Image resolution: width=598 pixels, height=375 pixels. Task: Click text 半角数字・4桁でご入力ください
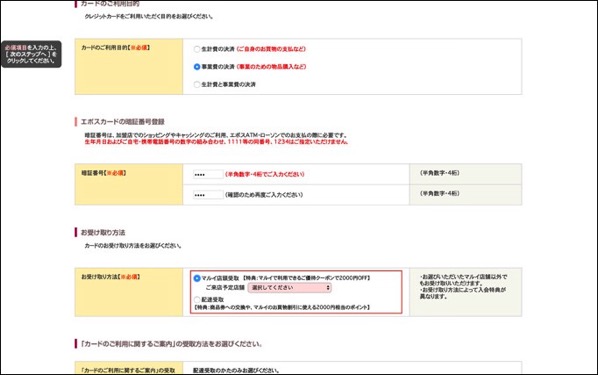265,174
